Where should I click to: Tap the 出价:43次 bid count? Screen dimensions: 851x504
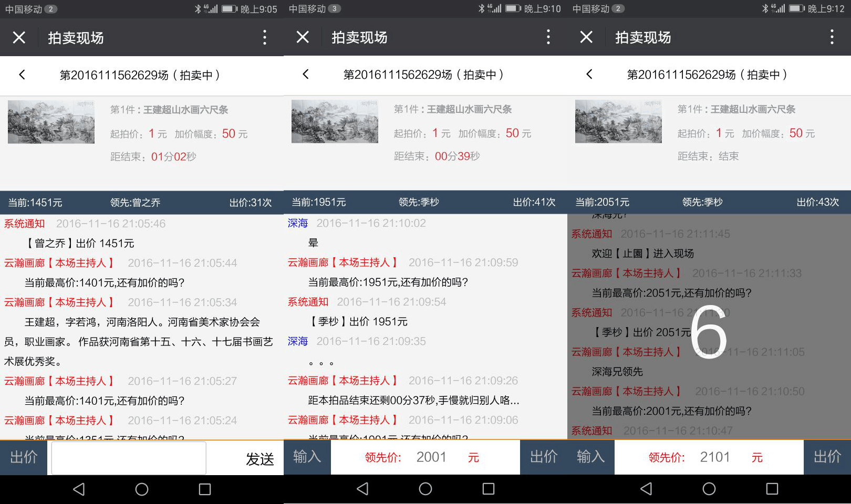tap(818, 202)
